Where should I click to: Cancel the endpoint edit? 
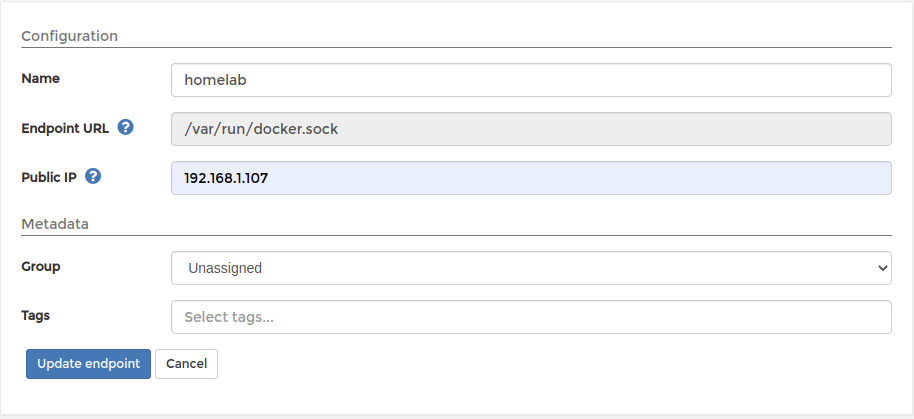187,364
